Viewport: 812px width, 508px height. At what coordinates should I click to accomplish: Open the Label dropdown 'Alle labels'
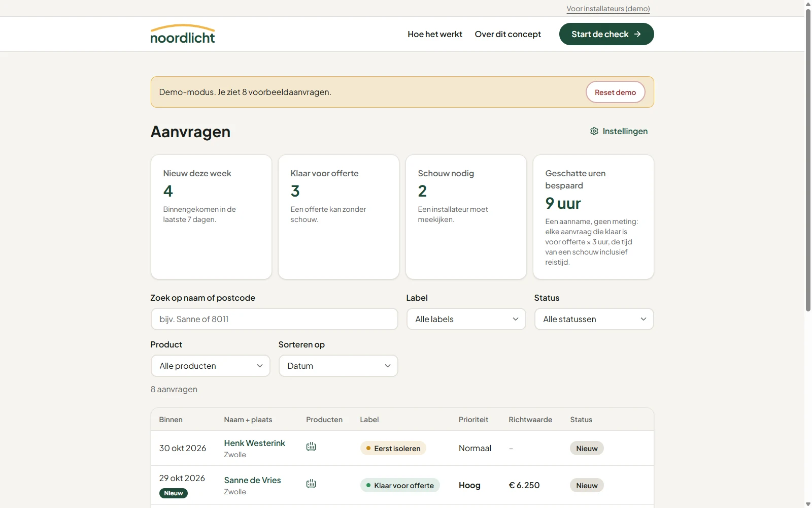pyautogui.click(x=466, y=319)
